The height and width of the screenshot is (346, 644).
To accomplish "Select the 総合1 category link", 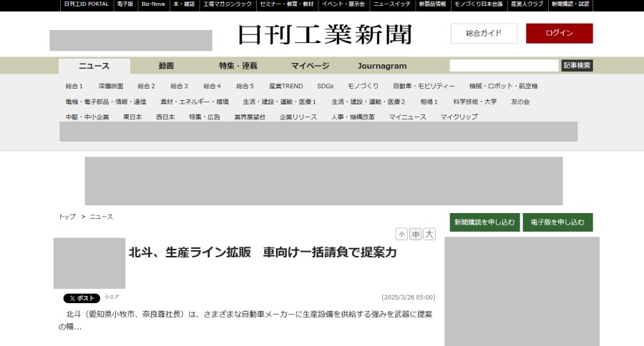I will pyautogui.click(x=74, y=86).
